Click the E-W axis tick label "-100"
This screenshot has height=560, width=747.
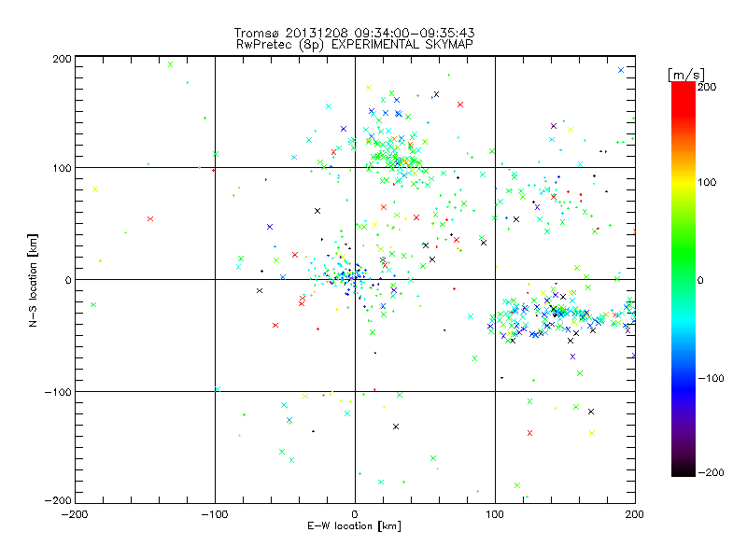(215, 514)
